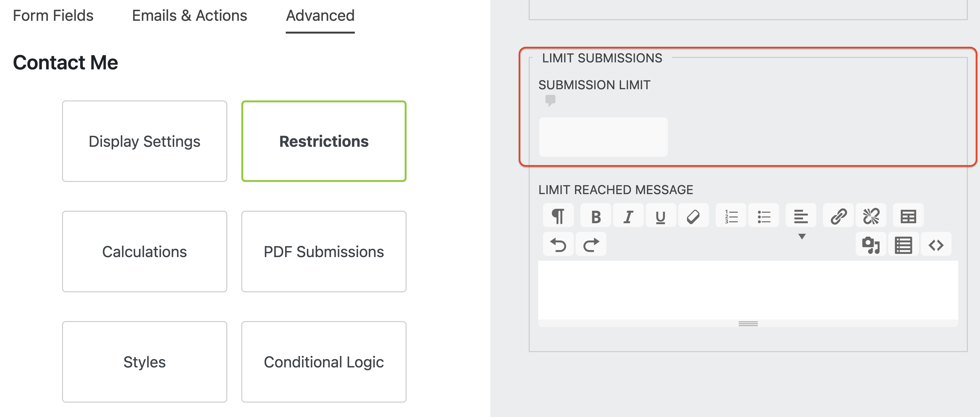Select the paragraph formatting icon

click(558, 215)
